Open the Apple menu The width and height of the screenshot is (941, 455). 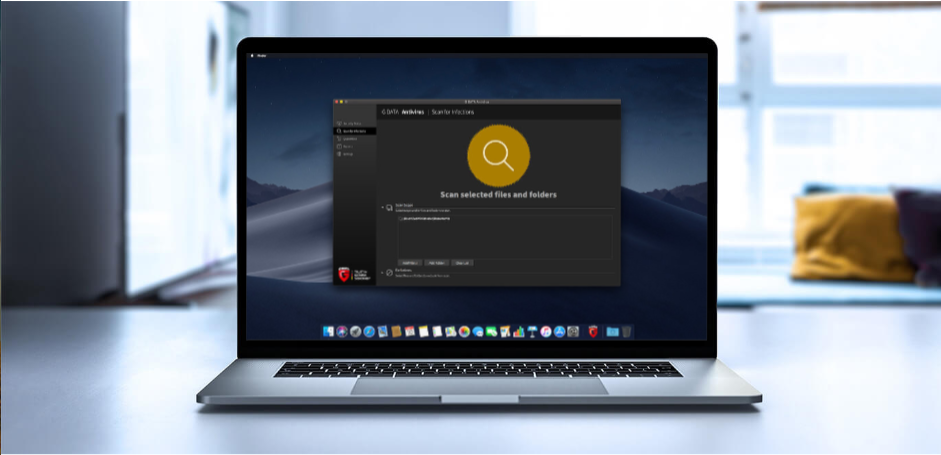pyautogui.click(x=252, y=56)
